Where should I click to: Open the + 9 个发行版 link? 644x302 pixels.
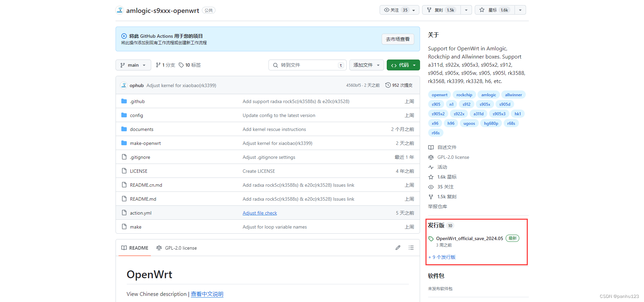tap(442, 257)
